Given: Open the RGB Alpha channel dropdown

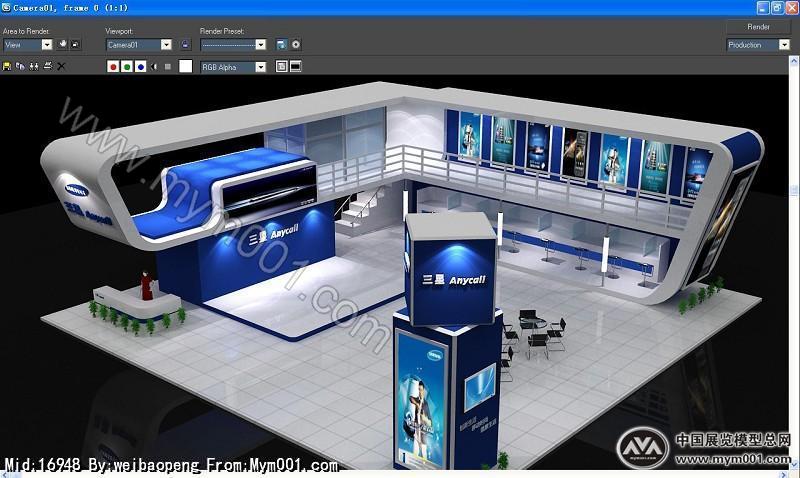Looking at the screenshot, I should [x=233, y=67].
